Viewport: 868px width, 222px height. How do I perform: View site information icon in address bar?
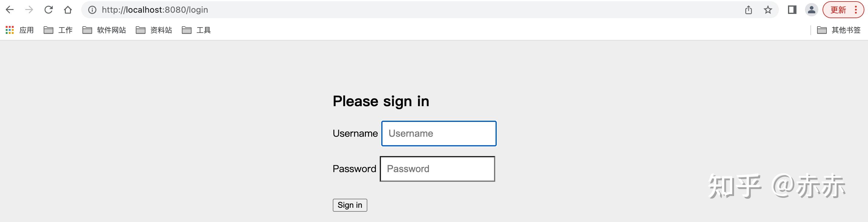click(92, 10)
